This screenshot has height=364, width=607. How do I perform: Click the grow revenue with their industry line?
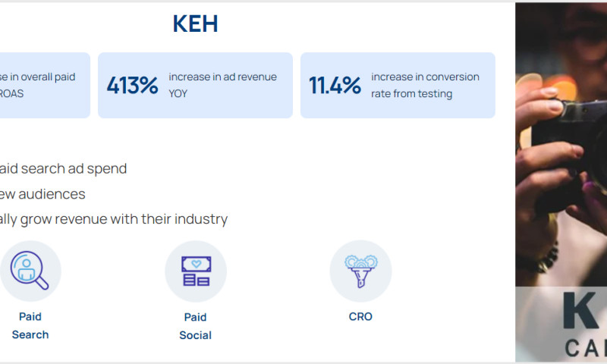click(x=114, y=219)
